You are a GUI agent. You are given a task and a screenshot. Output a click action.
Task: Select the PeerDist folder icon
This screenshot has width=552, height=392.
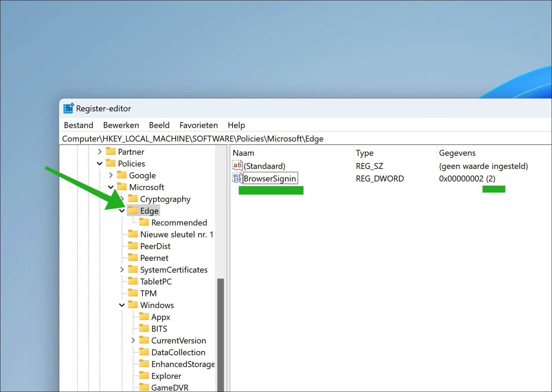point(133,246)
